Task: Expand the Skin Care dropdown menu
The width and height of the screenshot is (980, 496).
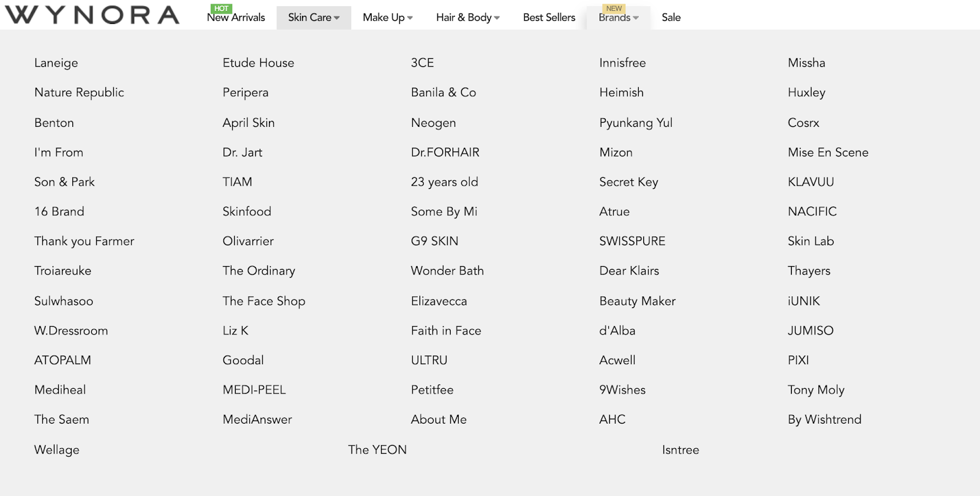Action: (x=314, y=18)
